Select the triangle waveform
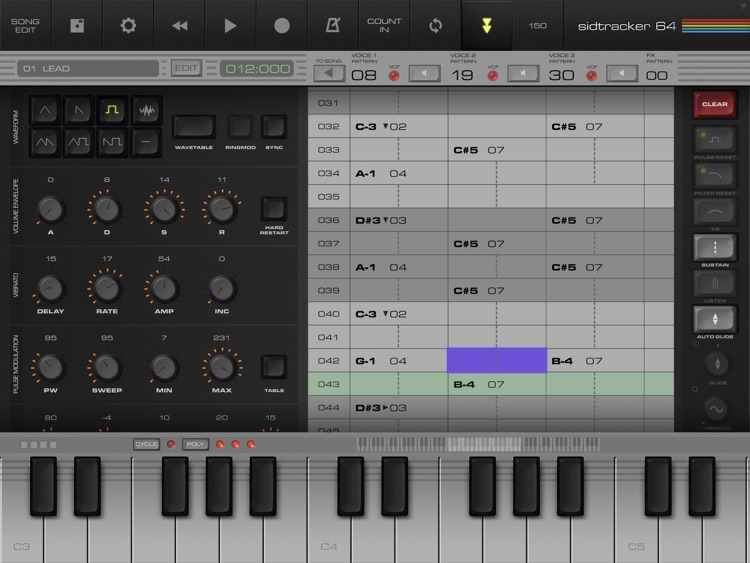Viewport: 750px width, 563px height. [x=45, y=110]
